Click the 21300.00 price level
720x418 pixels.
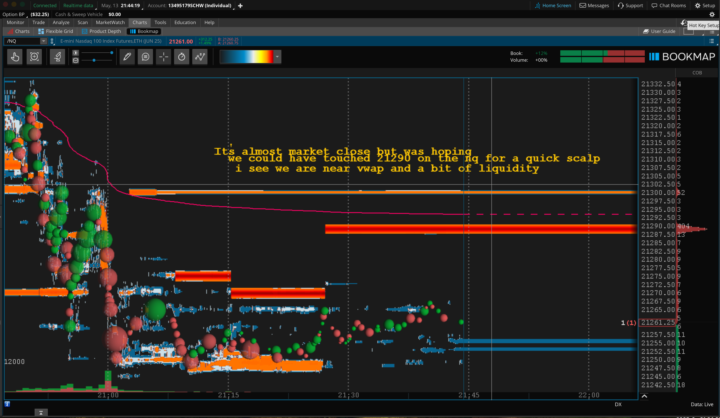[x=658, y=193]
